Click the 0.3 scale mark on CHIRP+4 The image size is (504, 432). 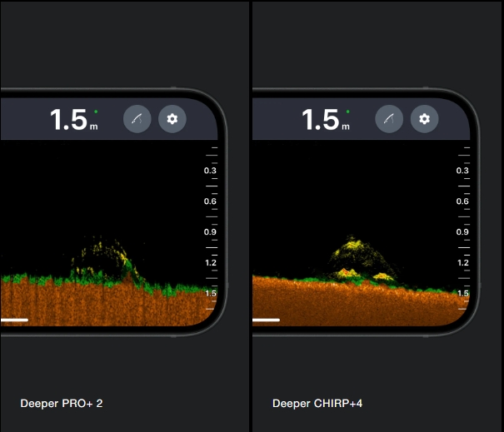tap(462, 171)
